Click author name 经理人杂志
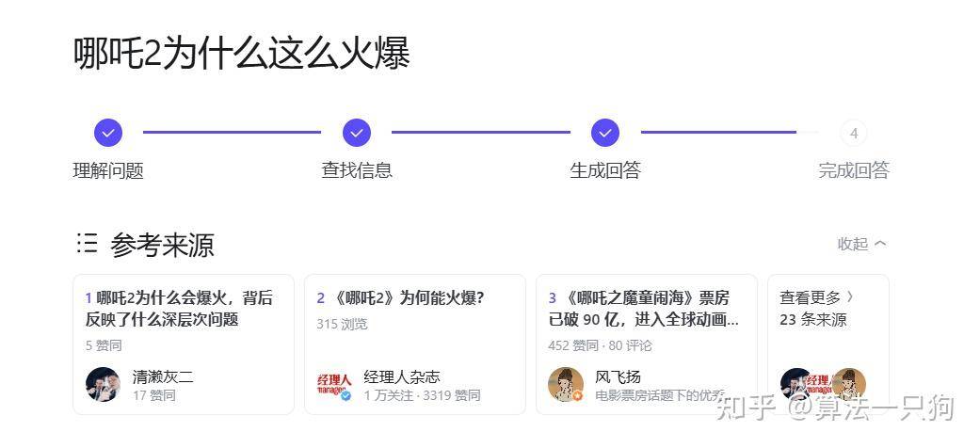This screenshot has height=448, width=980. tap(402, 376)
